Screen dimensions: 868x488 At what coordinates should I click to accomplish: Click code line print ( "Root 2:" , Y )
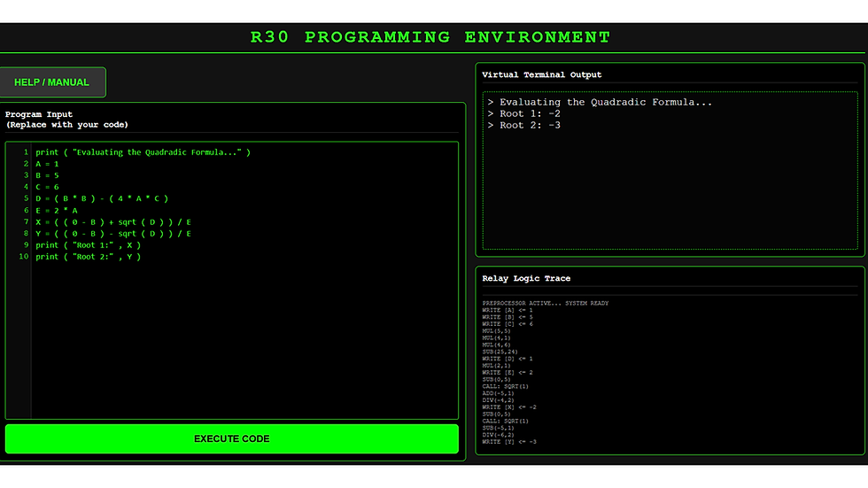tap(88, 257)
